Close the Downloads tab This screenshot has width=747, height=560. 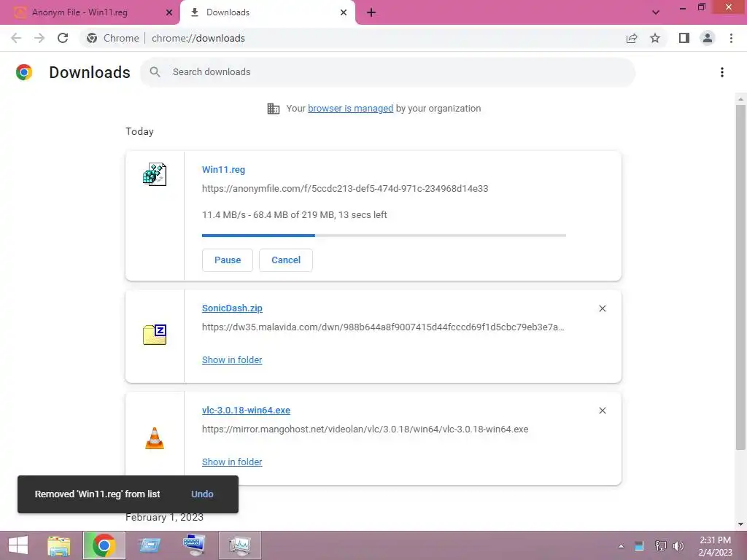344,12
